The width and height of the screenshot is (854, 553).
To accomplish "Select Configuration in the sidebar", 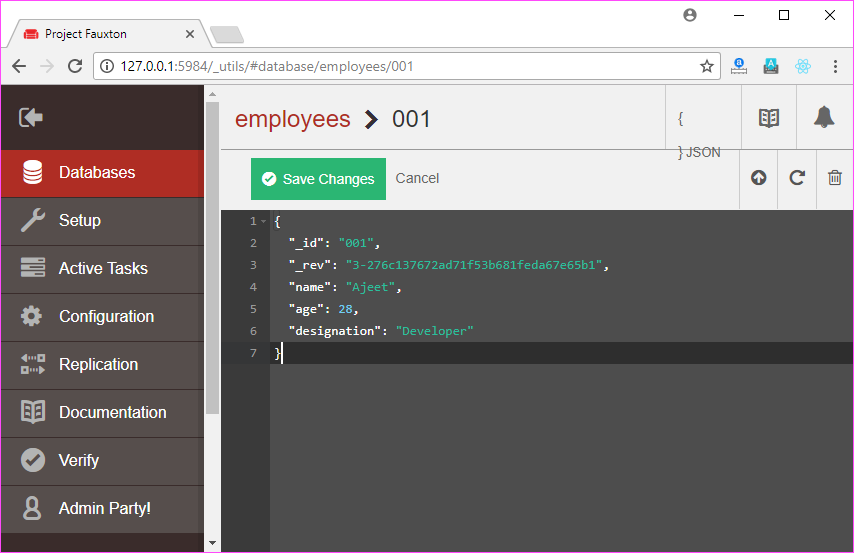I will coord(103,317).
